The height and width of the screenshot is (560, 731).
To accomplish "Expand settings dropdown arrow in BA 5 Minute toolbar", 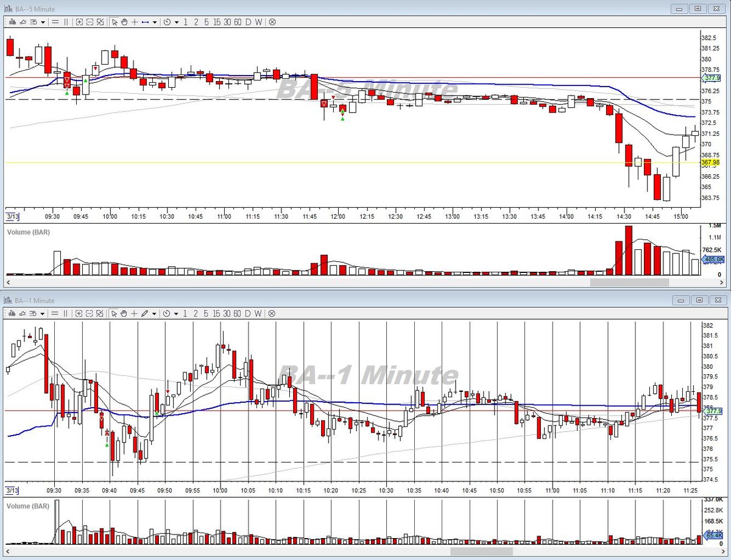I will pyautogui.click(x=43, y=22).
